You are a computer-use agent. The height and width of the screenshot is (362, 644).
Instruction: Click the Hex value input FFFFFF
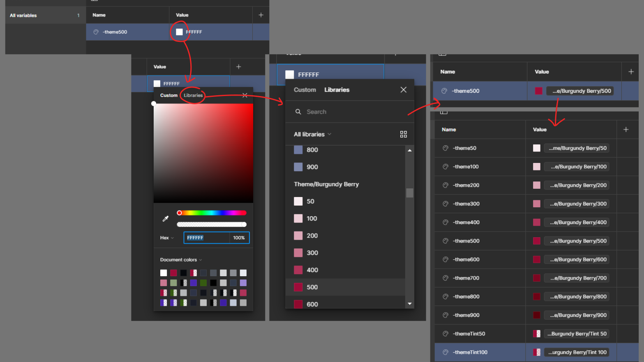(206, 238)
